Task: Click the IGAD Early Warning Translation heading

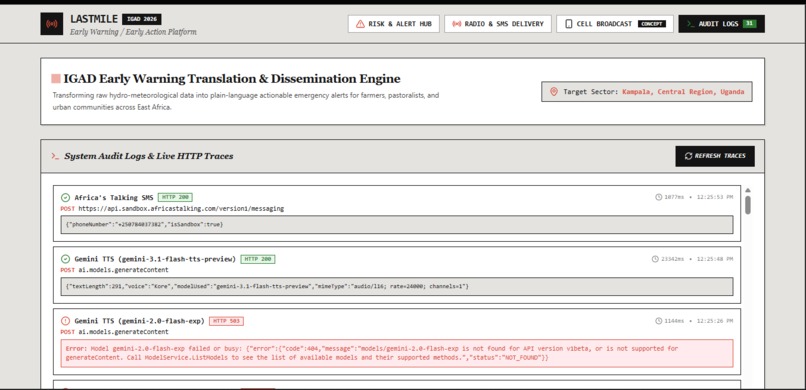Action: point(232,79)
